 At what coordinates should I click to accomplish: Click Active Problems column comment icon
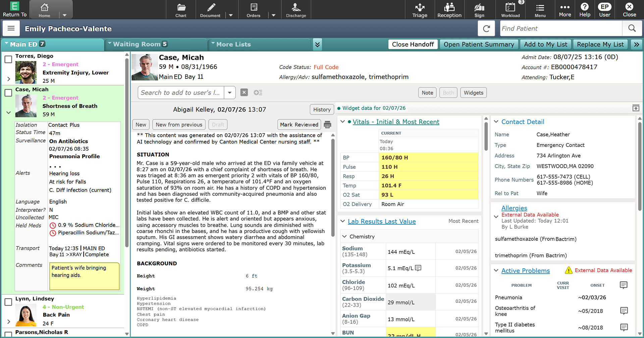pos(624,285)
